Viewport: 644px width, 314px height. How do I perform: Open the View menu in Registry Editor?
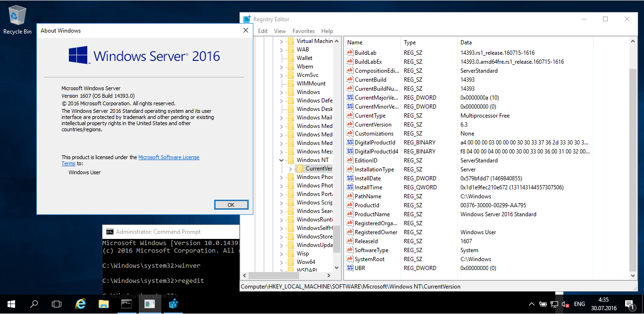tap(280, 31)
